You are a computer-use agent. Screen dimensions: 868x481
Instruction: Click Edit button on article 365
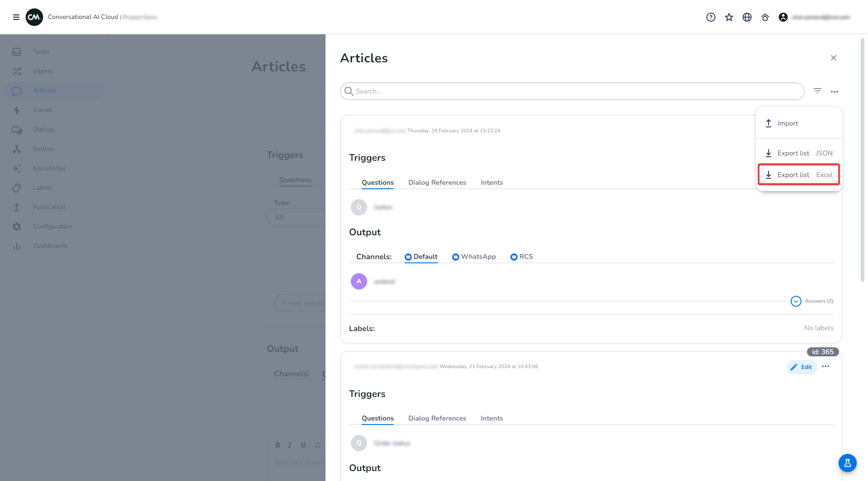click(802, 367)
